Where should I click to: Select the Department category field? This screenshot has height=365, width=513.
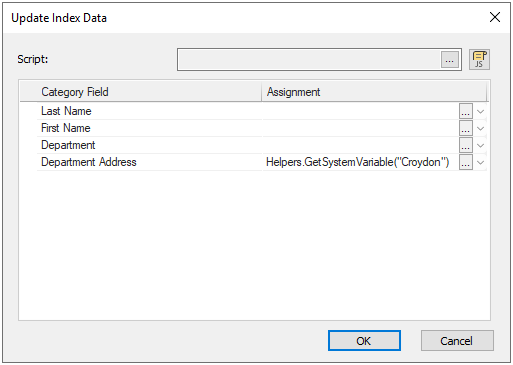tap(149, 145)
